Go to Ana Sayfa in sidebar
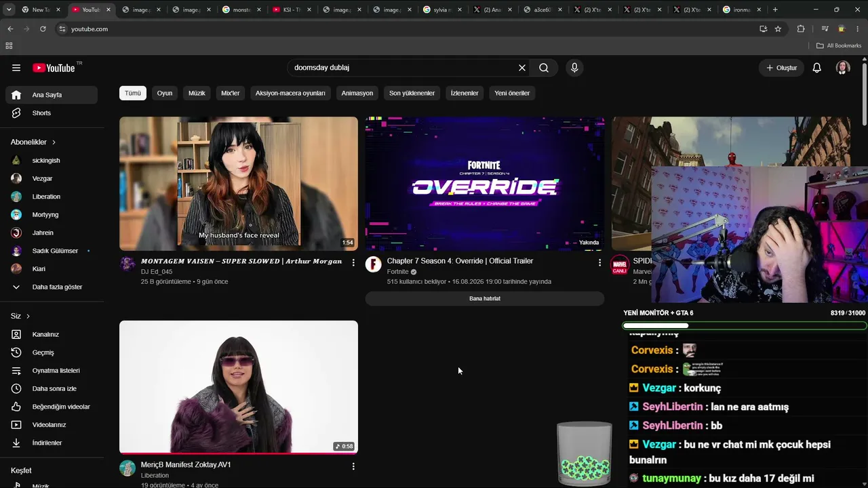868x488 pixels. (52, 95)
